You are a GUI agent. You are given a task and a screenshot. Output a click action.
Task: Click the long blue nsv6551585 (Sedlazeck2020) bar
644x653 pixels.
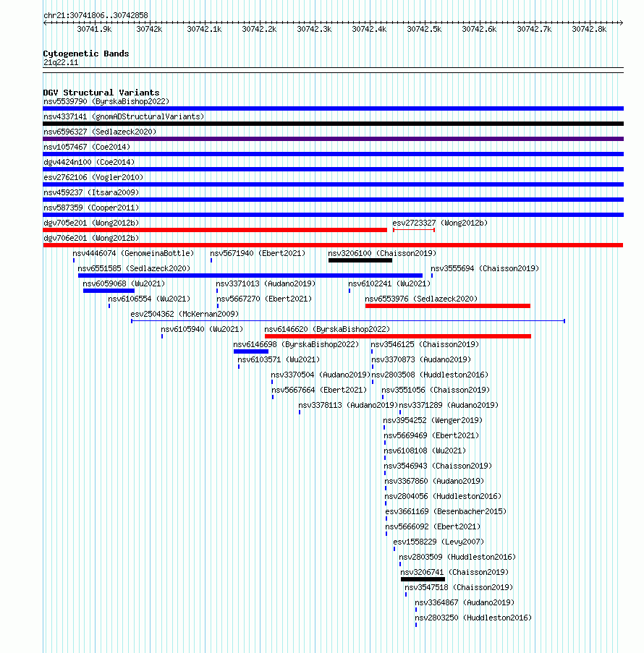pyautogui.click(x=250, y=276)
